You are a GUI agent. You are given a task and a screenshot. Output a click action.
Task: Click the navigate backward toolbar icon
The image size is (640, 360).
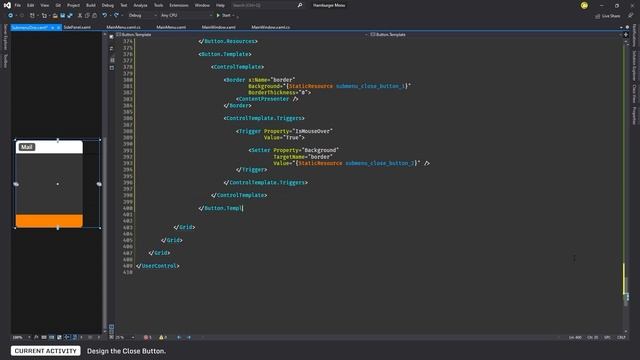[x=11, y=16]
